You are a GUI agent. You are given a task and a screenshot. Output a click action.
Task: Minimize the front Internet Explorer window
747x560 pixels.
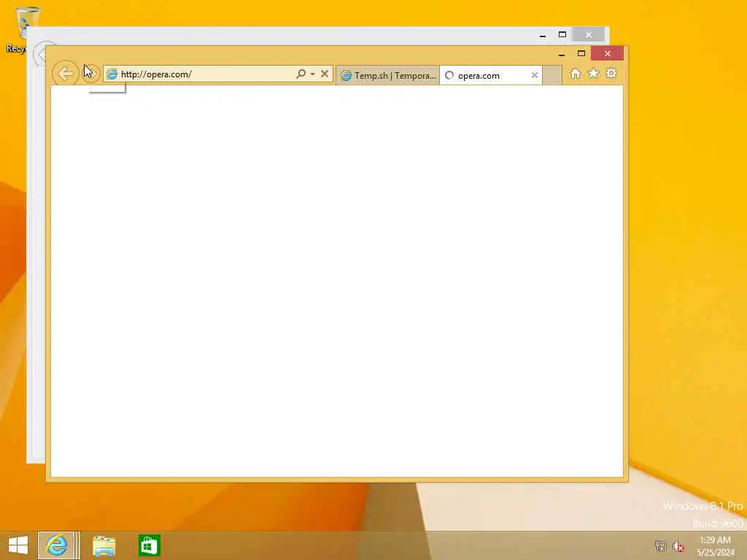(x=562, y=54)
